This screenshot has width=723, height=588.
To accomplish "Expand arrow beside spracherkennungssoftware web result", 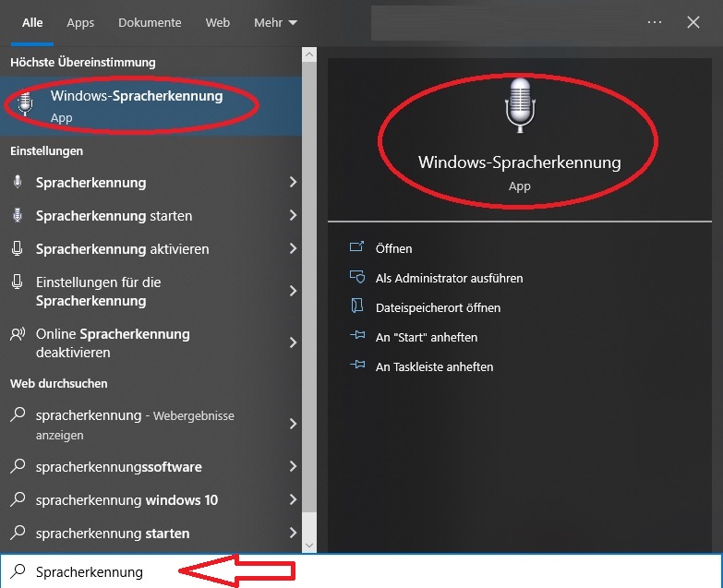I will tap(293, 467).
